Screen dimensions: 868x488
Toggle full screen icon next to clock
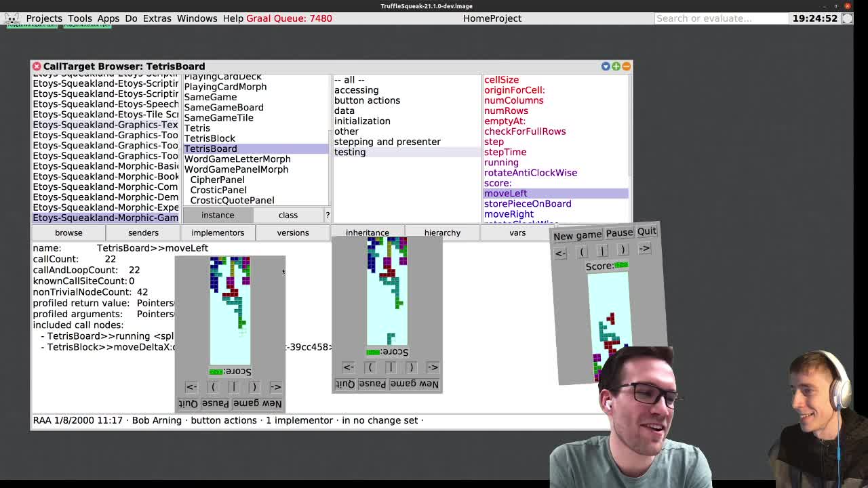(847, 18)
